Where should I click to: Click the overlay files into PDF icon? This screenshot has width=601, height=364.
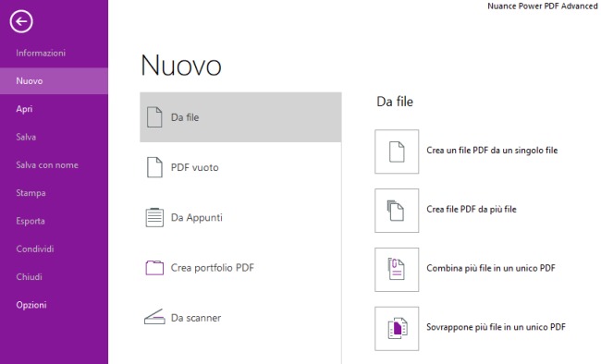tap(397, 328)
